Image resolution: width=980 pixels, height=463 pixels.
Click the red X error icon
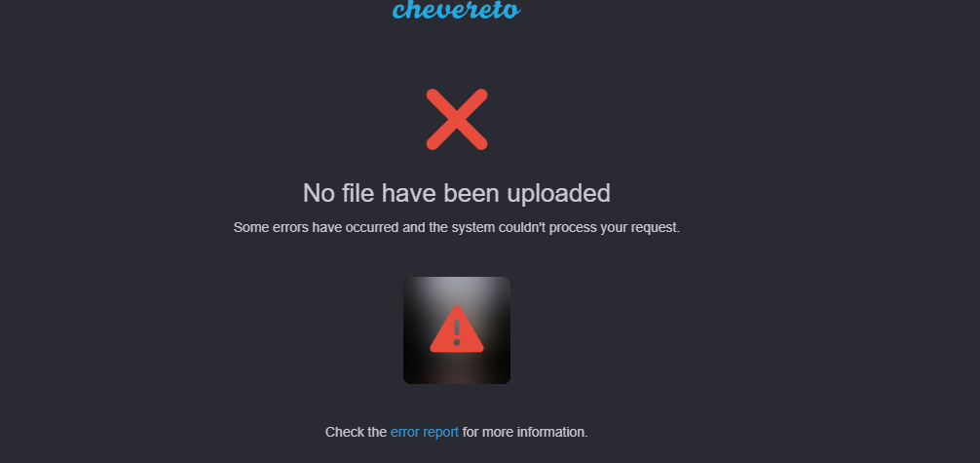457,120
